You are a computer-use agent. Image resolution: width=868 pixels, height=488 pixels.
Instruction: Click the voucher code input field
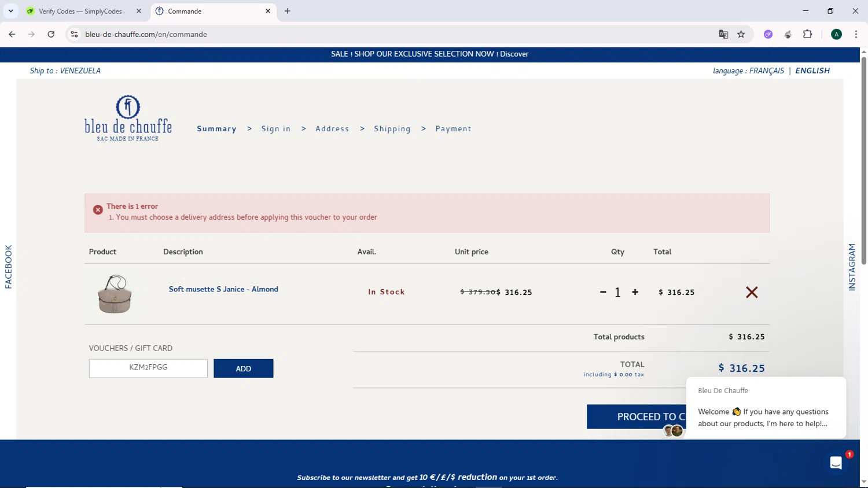pyautogui.click(x=148, y=368)
